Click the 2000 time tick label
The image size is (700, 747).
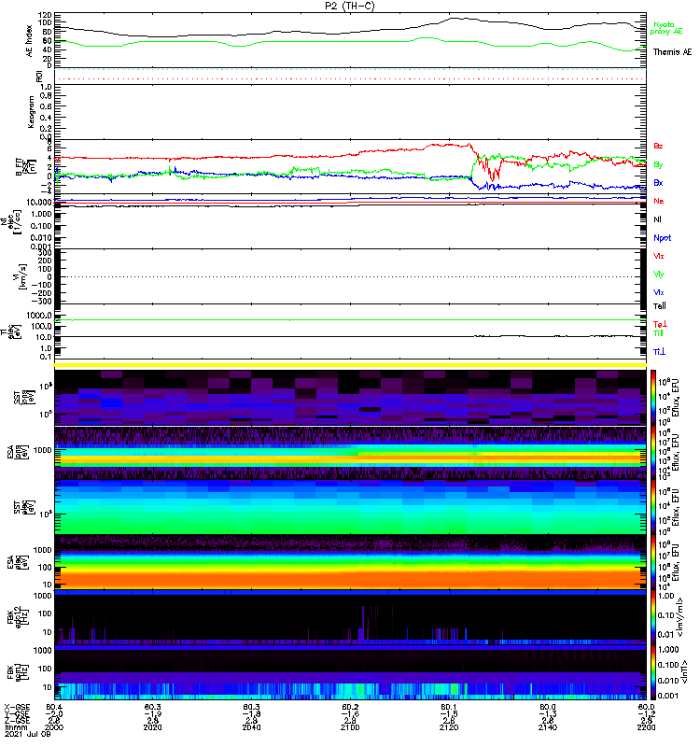pos(54,727)
